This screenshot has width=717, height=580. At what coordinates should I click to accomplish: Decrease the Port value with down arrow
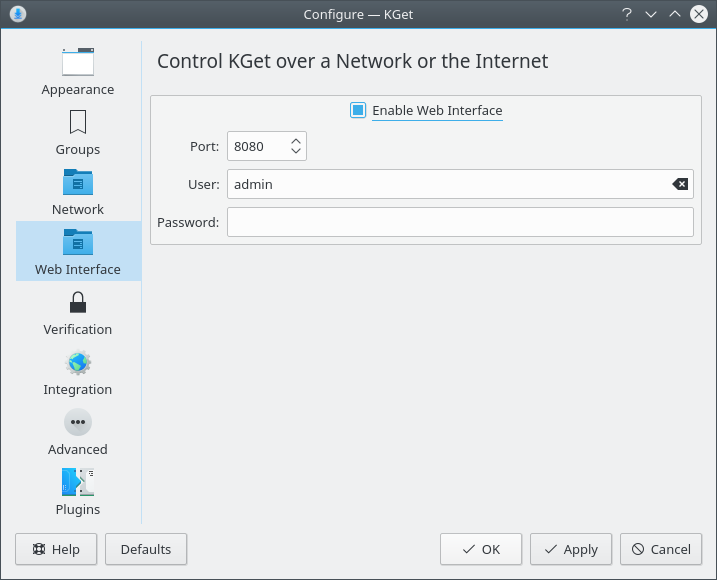296,151
